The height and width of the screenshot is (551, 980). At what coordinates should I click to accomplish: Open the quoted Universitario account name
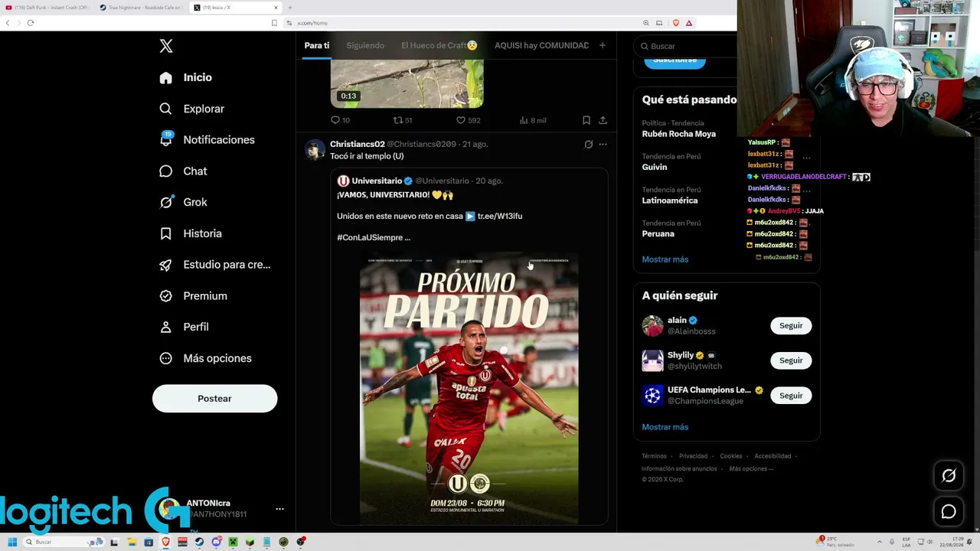(377, 181)
